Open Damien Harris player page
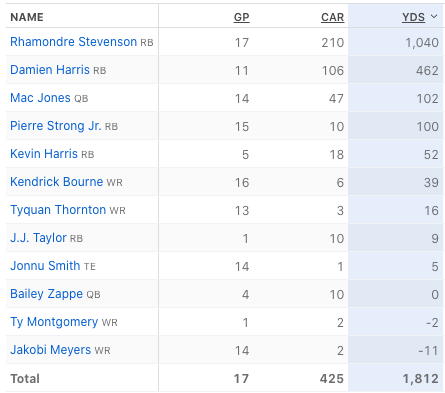The height and width of the screenshot is (393, 445). click(x=50, y=70)
